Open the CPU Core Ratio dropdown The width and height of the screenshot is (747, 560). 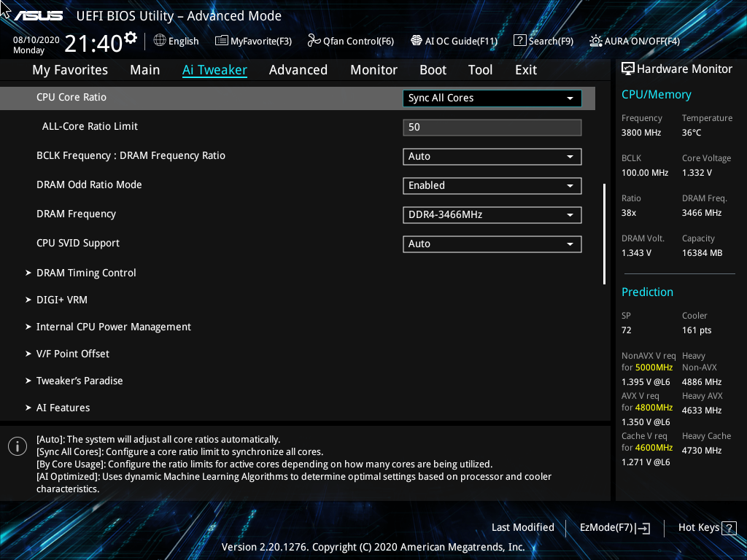pos(492,98)
